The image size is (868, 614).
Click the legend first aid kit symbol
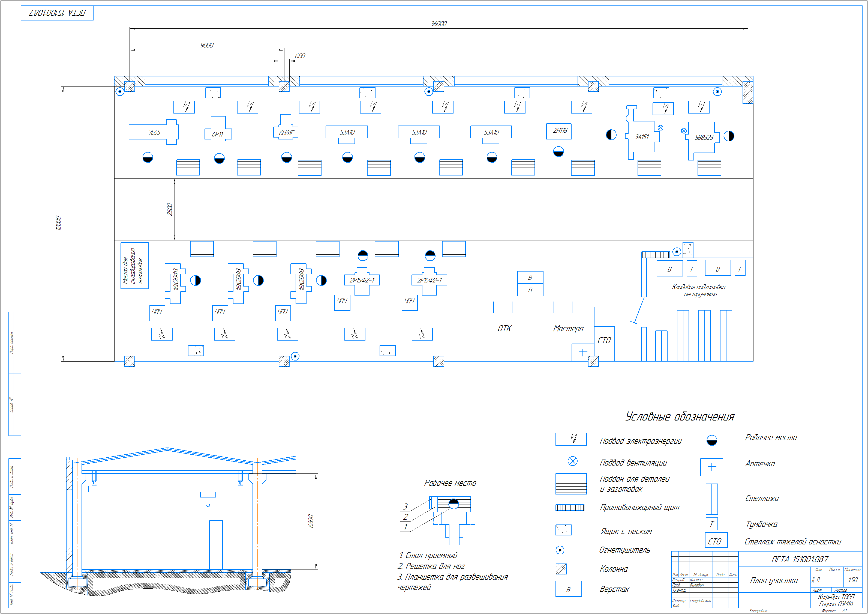711,467
